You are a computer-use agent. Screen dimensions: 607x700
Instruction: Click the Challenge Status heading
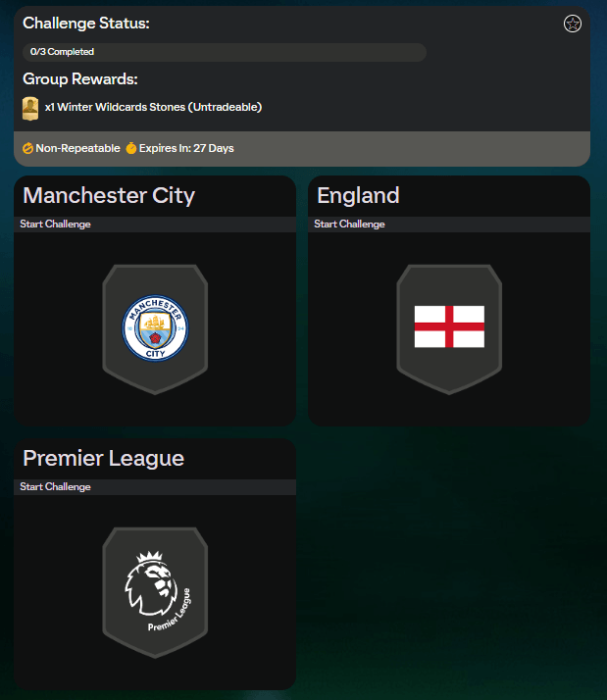click(x=86, y=24)
